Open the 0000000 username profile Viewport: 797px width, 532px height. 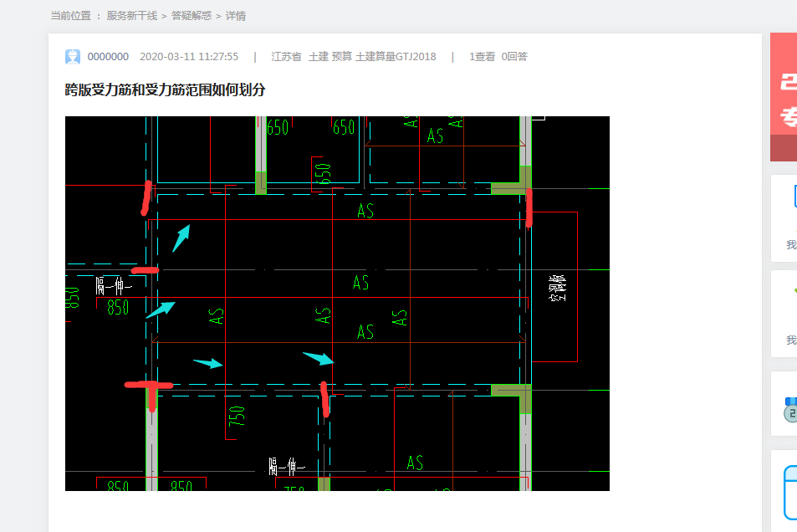click(108, 56)
